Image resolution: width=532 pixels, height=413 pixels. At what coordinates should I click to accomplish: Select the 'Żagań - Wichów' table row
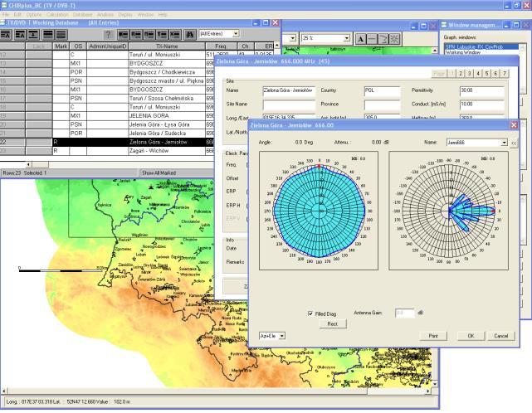tap(107, 151)
